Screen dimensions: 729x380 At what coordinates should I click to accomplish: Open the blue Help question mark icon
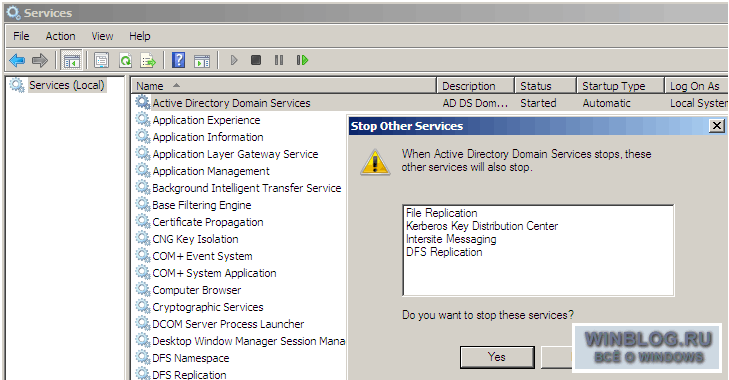[x=179, y=60]
